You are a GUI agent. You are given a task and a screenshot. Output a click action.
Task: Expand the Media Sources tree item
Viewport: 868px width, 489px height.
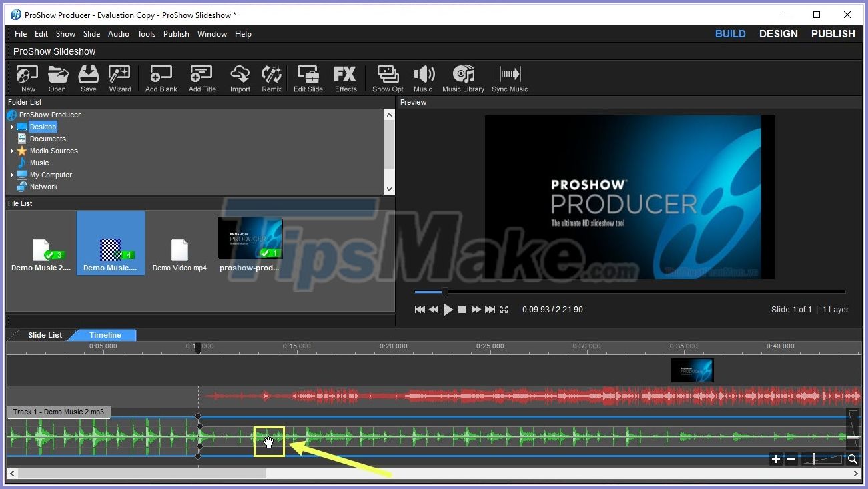11,151
